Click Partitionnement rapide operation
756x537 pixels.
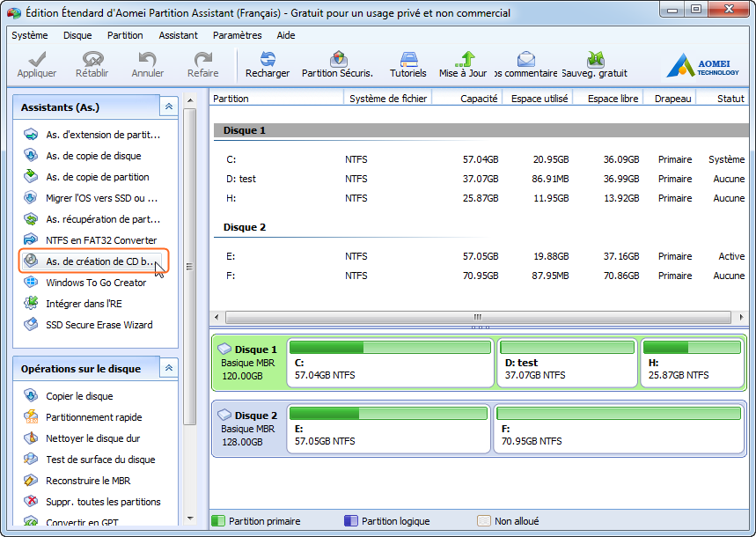[x=83, y=417]
